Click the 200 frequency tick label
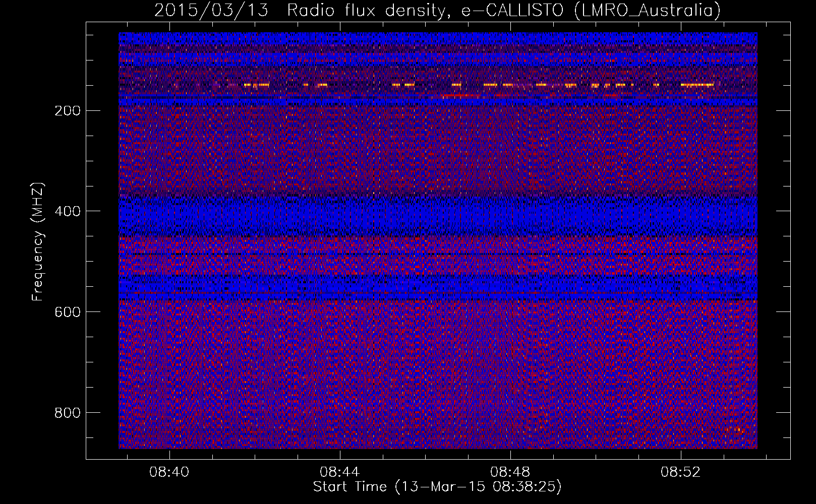 pyautogui.click(x=67, y=110)
